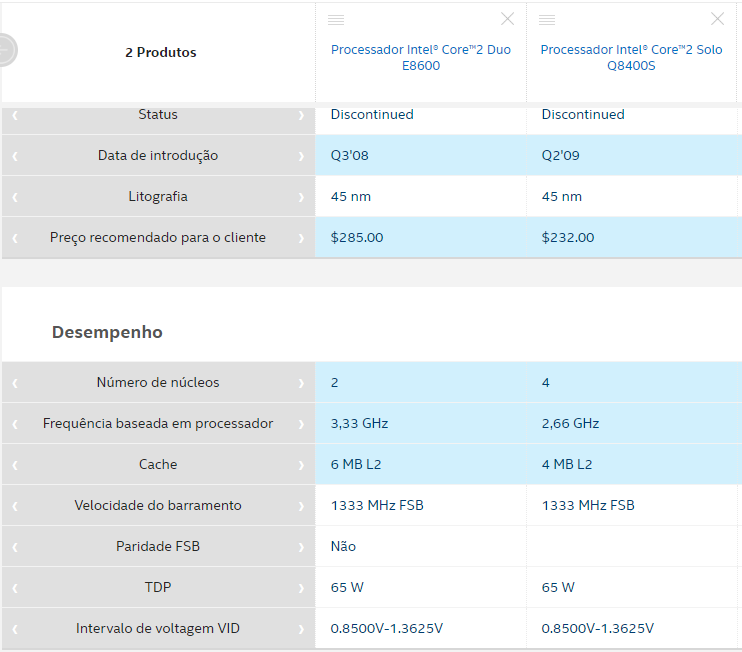This screenshot has height=652, width=742.
Task: Open Processador Intel Core 2 Duo E8600 link
Action: 421,57
